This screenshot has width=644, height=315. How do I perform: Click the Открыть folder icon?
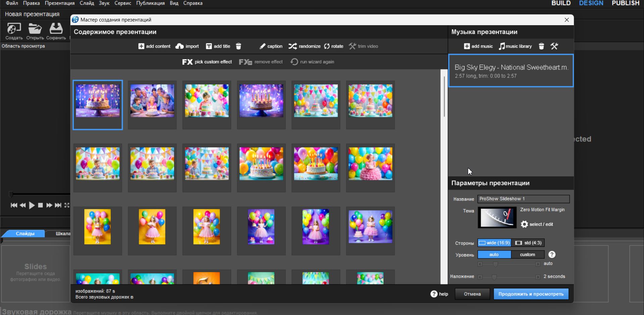click(35, 31)
